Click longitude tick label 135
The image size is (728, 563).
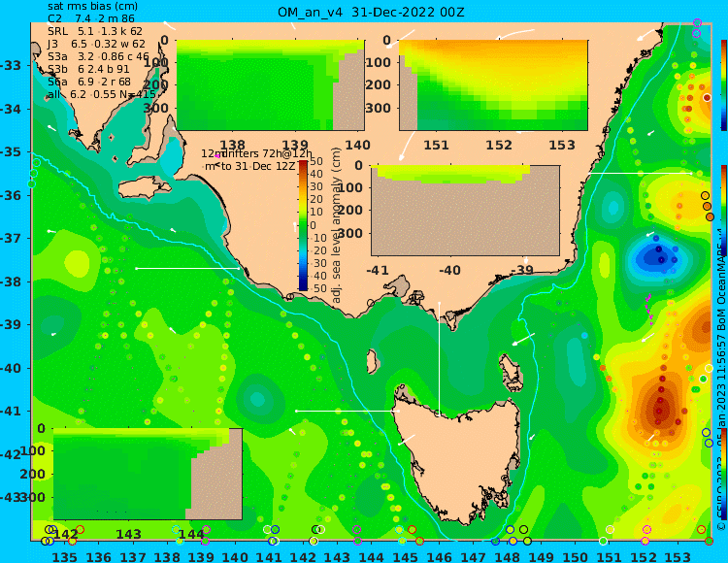tap(64, 556)
